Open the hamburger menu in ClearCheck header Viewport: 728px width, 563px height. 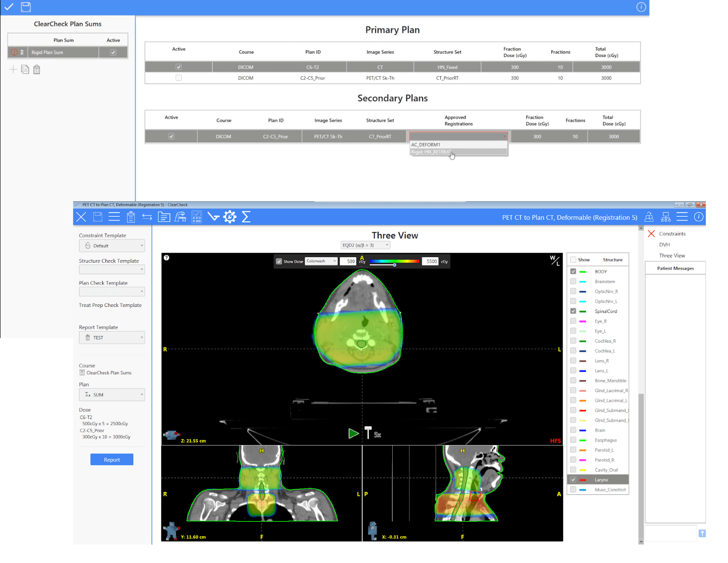tap(682, 217)
